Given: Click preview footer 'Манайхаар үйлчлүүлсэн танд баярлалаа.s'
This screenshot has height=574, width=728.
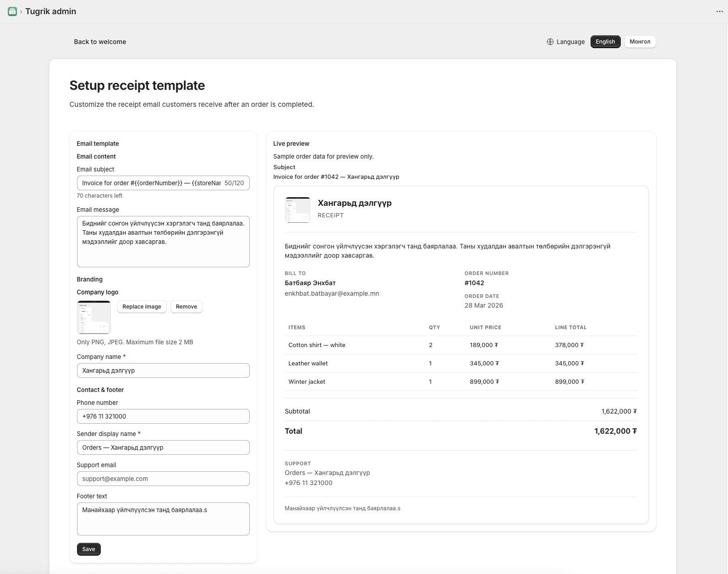Looking at the screenshot, I should 342,508.
